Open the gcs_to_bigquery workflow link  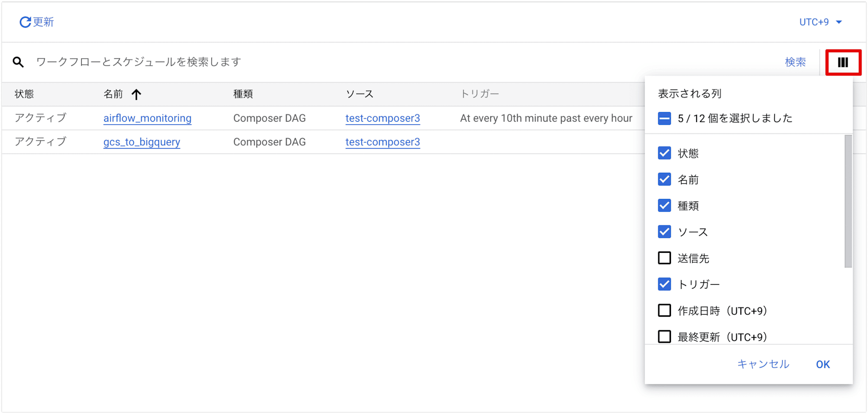[x=141, y=142]
